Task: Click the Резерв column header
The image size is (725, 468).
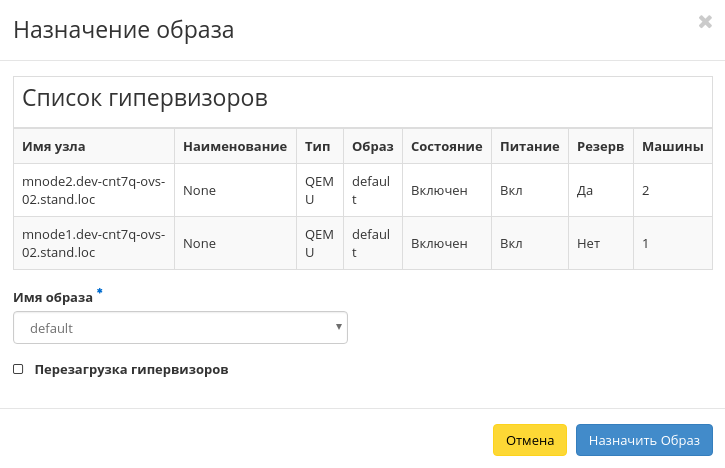Action: click(x=600, y=146)
